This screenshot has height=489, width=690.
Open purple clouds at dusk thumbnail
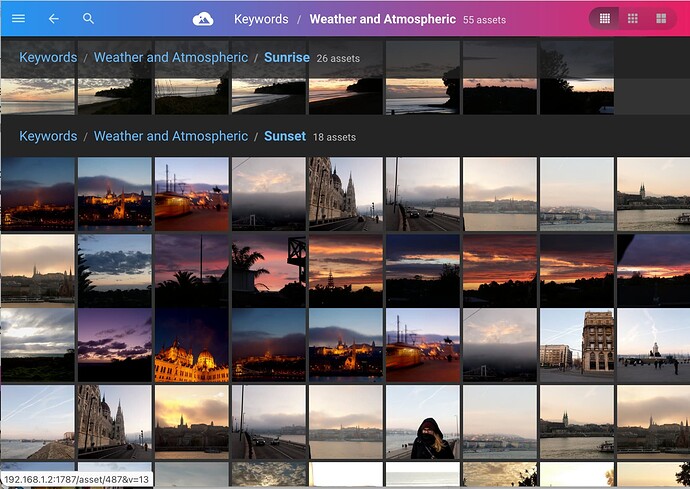coord(115,345)
